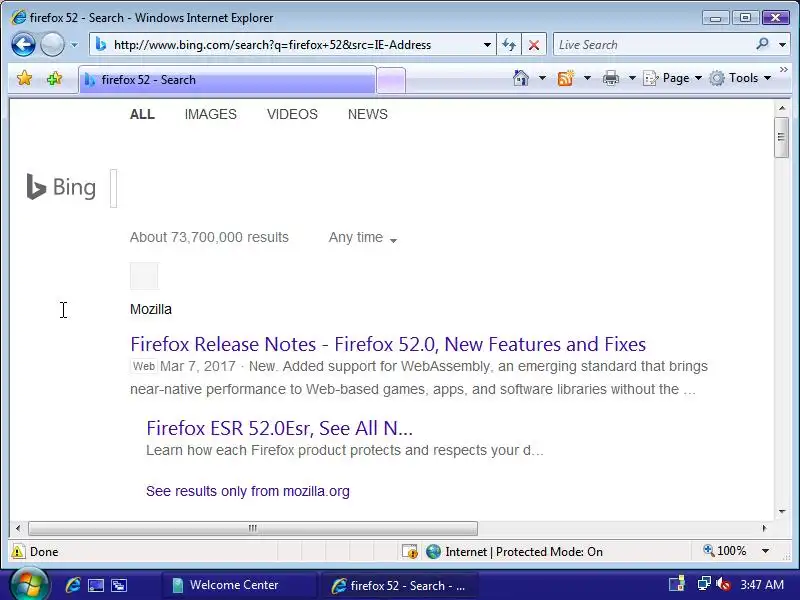This screenshot has height=600, width=800.
Task: Open the 'Any time' filter dropdown
Action: 363,238
